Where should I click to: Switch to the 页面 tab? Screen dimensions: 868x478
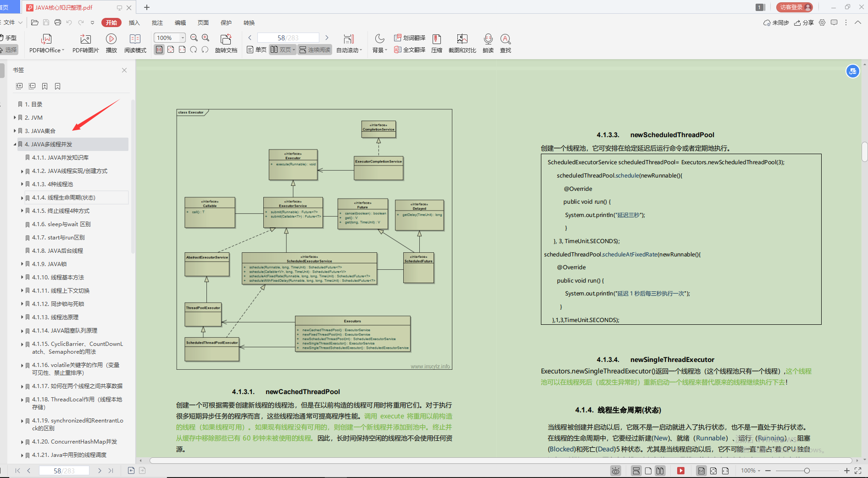pos(203,22)
